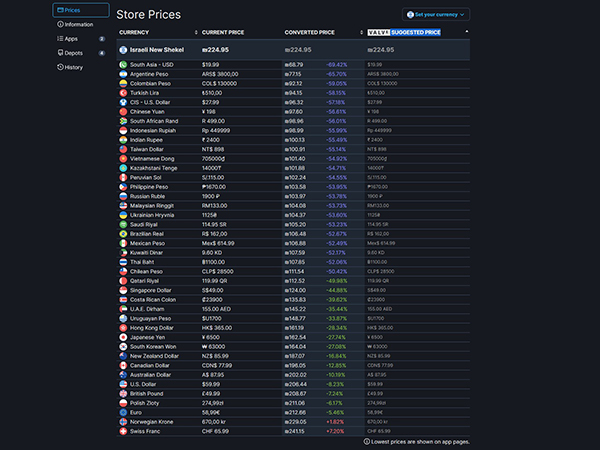Click the Philippine Peso flag icon
The height and width of the screenshot is (450, 600).
coord(123,187)
